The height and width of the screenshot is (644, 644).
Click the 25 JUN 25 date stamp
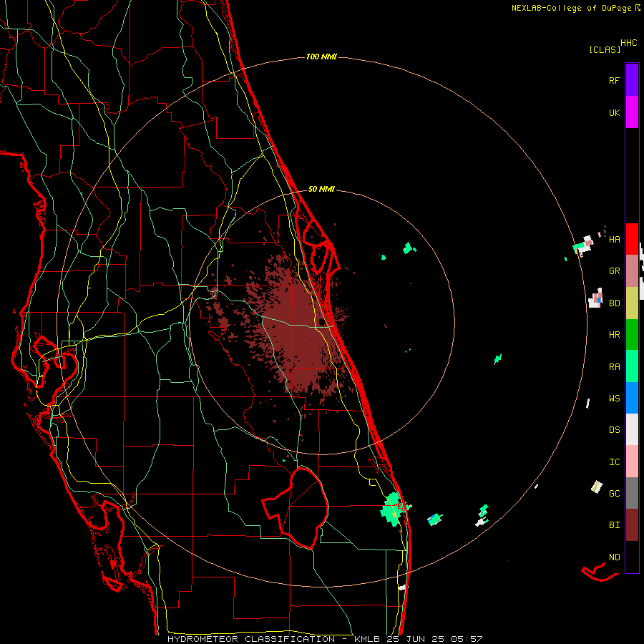(x=416, y=639)
